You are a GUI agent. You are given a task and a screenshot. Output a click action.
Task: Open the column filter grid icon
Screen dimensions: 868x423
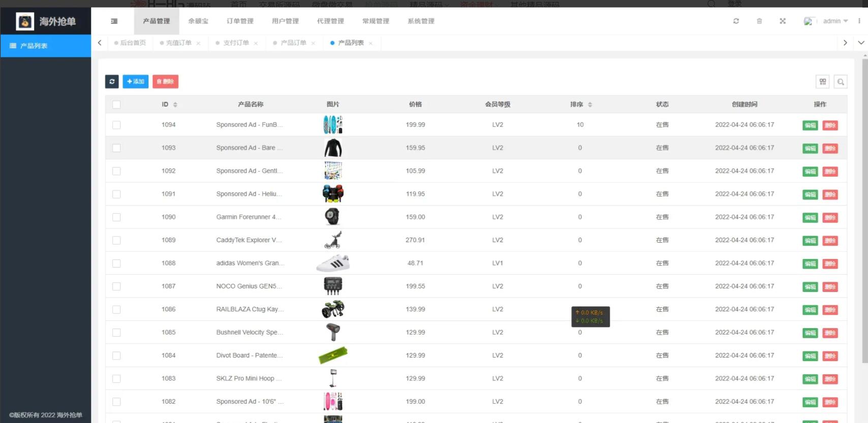pyautogui.click(x=823, y=82)
